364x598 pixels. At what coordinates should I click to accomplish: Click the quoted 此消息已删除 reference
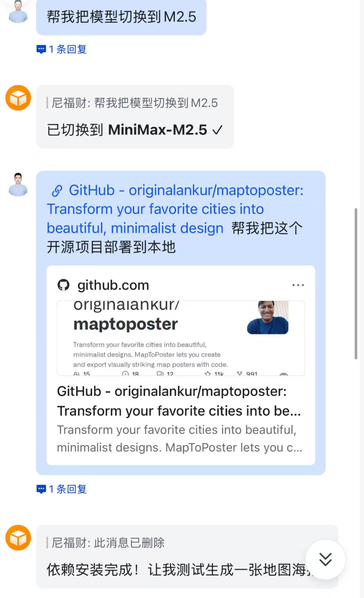tap(108, 543)
